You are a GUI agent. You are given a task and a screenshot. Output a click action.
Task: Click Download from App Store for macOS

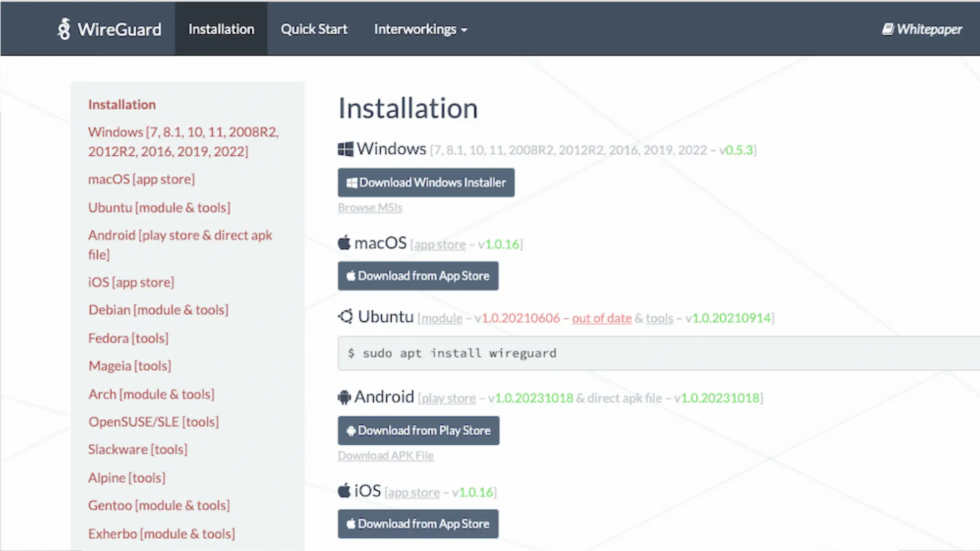(418, 276)
